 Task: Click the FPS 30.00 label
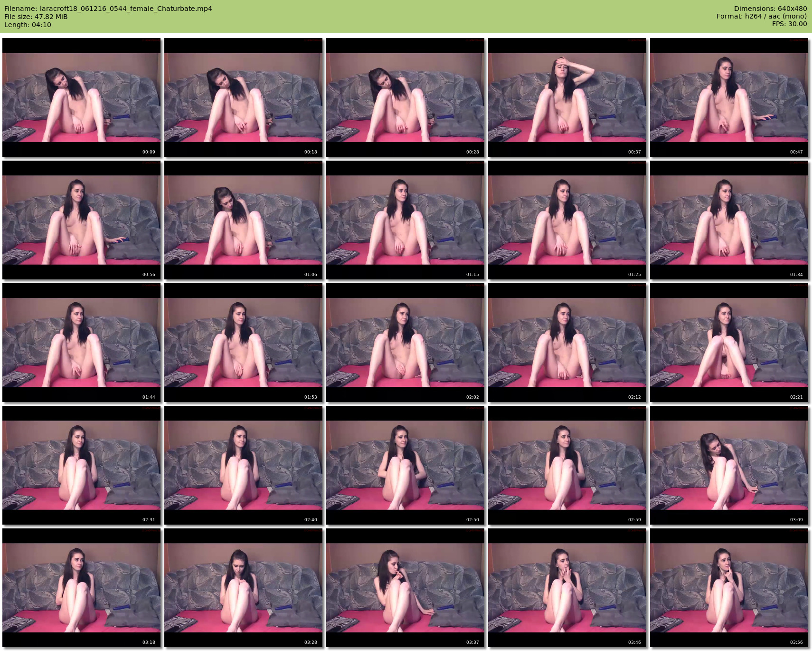(x=789, y=24)
